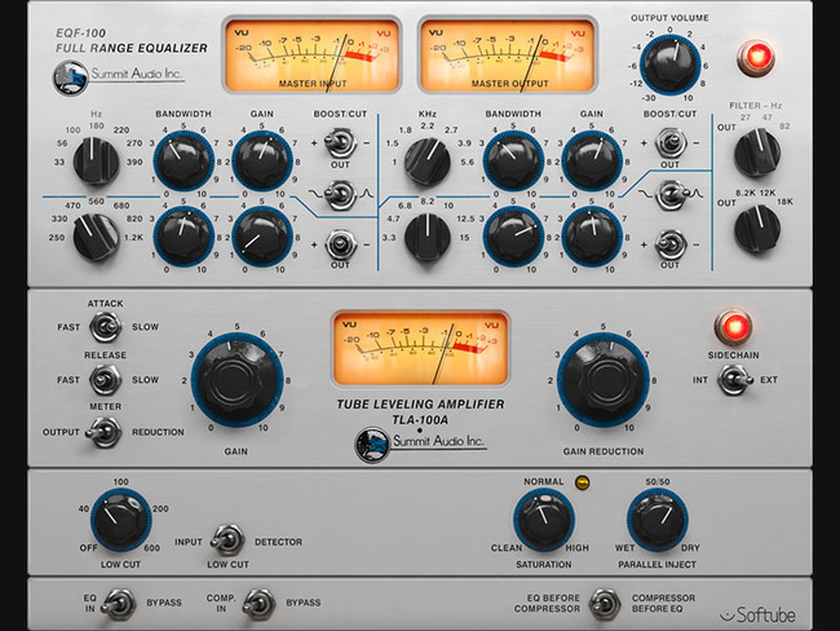Screen dimensions: 840x631
Task: Toggle the EQ Before Compressor routing switch
Action: [604, 603]
